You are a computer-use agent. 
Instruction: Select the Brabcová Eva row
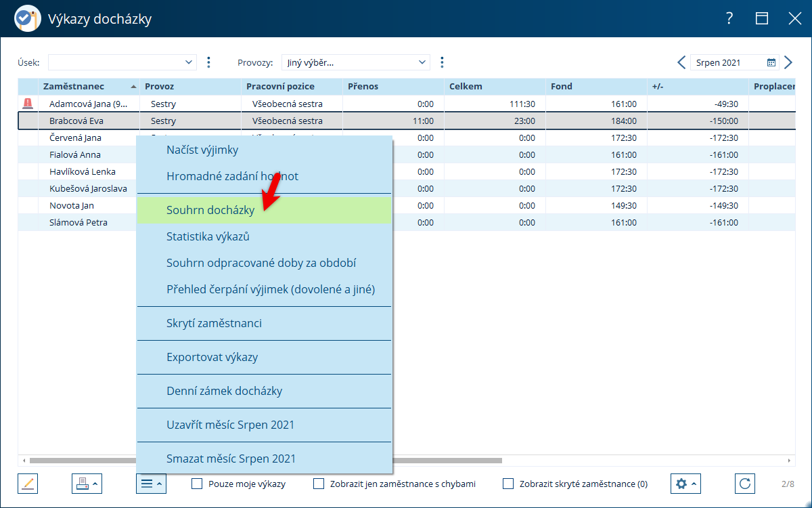pyautogui.click(x=406, y=121)
